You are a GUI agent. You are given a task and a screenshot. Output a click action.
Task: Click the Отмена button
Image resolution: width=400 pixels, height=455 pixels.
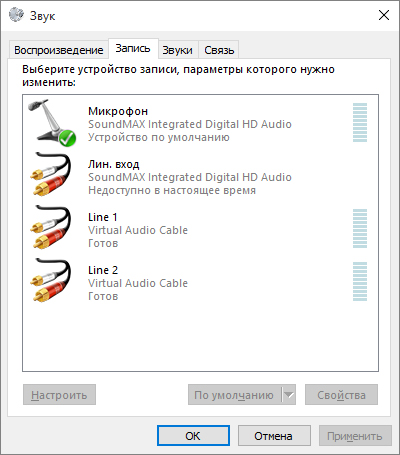coord(274,436)
